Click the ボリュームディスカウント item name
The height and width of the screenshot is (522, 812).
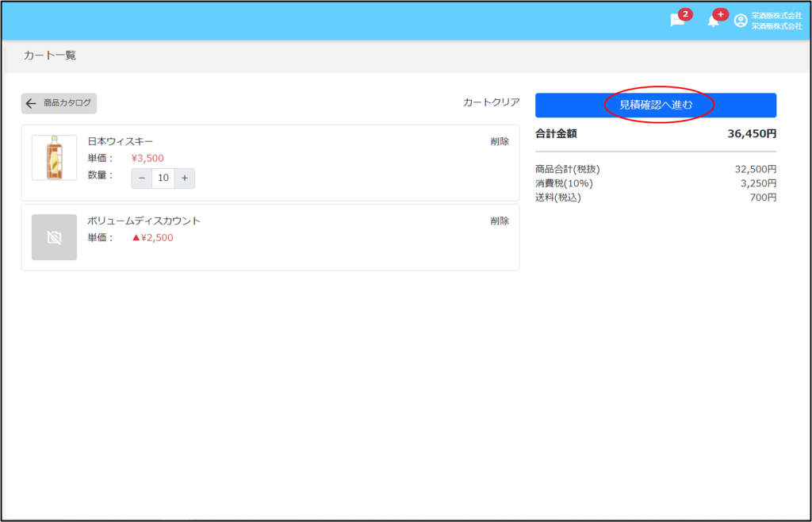click(144, 221)
